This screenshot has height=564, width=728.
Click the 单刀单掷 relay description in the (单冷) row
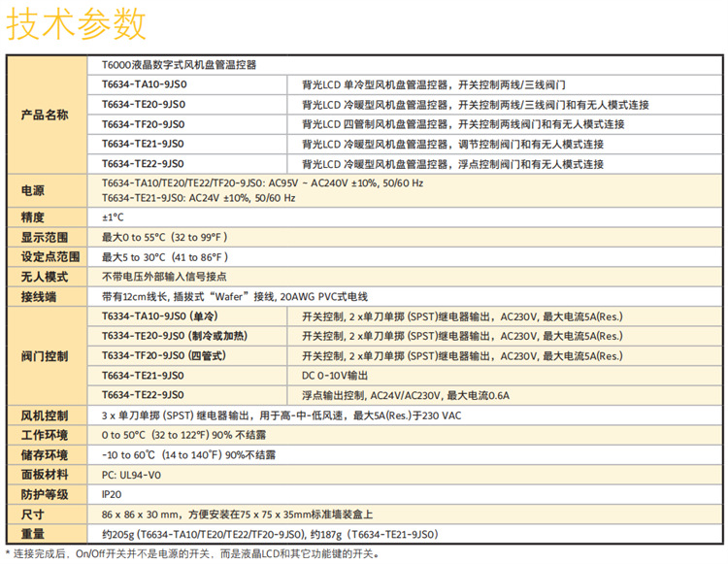[x=462, y=317]
